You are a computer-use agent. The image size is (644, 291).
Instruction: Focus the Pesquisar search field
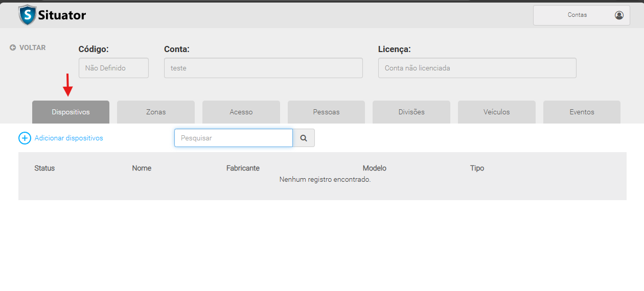coord(233,138)
